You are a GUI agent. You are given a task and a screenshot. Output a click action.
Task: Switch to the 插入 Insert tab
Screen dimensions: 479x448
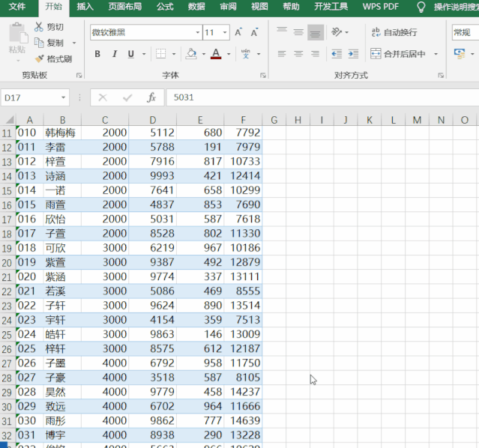[x=85, y=7]
